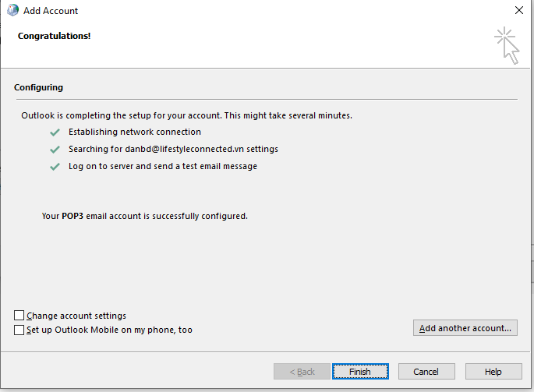
Task: Click the Log on to server status text
Action: click(162, 166)
